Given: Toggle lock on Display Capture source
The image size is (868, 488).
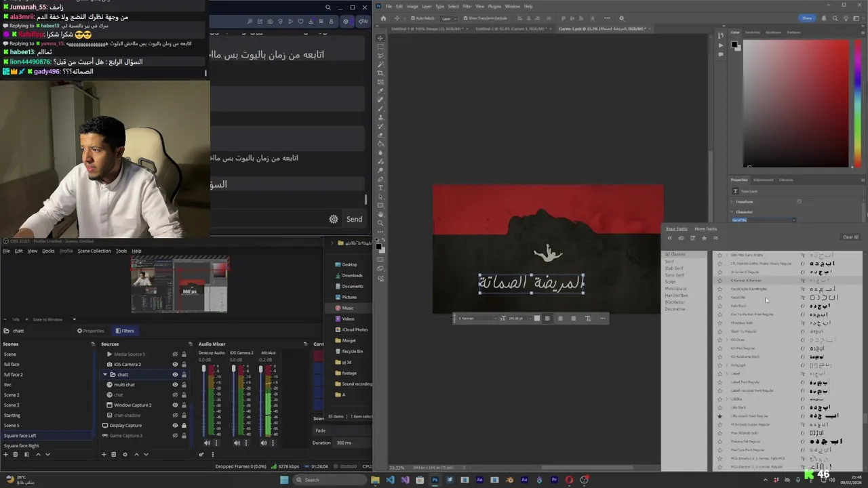Looking at the screenshot, I should click(184, 426).
